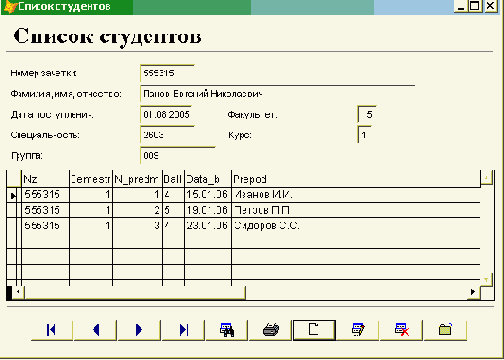This screenshot has width=504, height=360.
Task: Click the Prepod column header
Action: [356, 179]
